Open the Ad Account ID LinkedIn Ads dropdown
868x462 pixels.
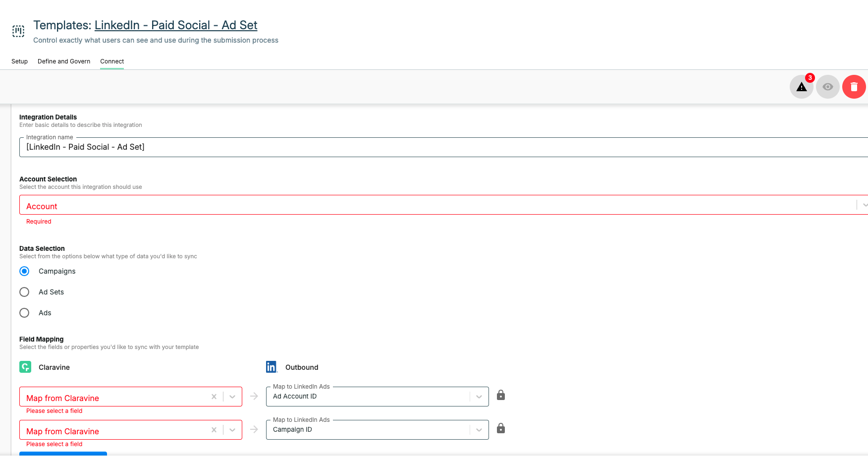pyautogui.click(x=378, y=397)
